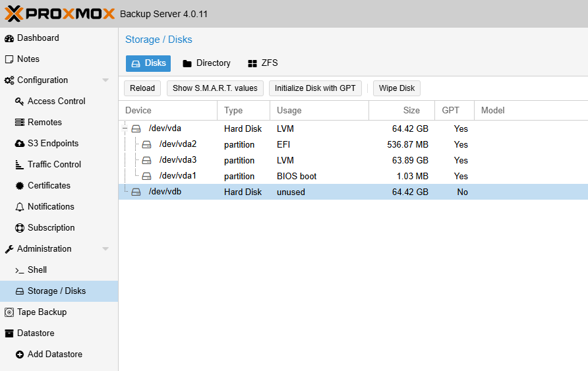Collapse the /dev/vda disk tree node

coord(125,129)
